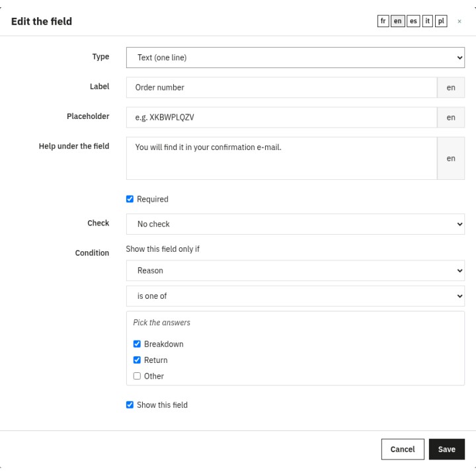476x476 pixels.
Task: Uncheck the Return answer
Action: [x=137, y=360]
